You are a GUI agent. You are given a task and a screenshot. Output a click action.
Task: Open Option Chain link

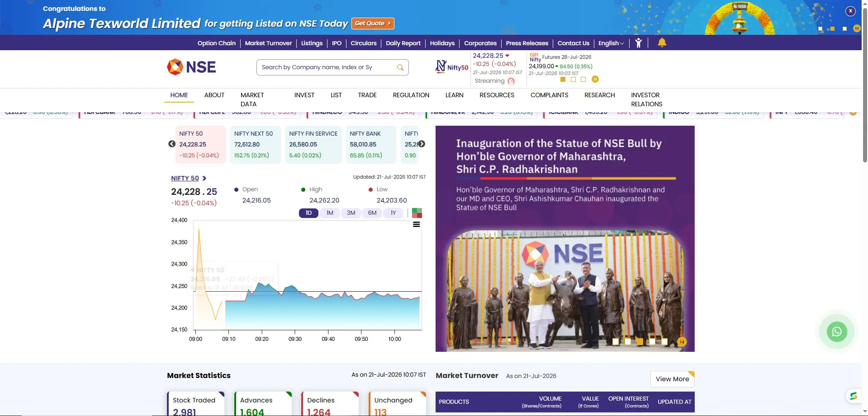216,43
